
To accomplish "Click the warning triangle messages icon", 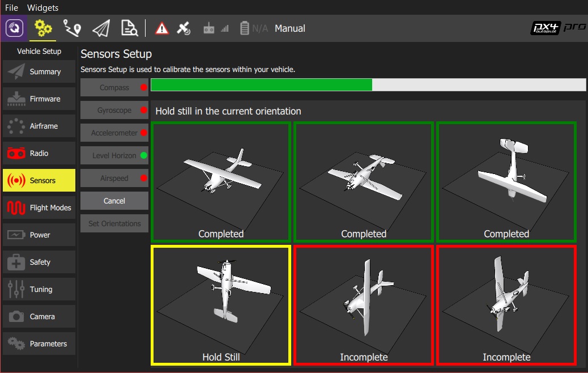I will coord(162,28).
